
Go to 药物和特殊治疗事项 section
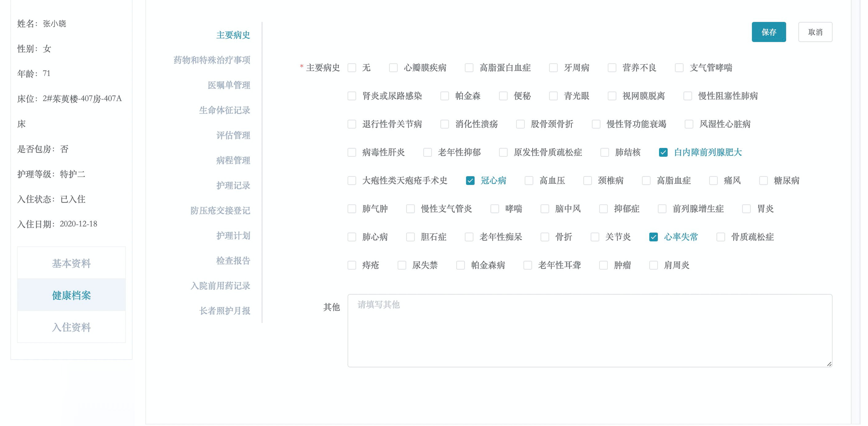point(212,60)
